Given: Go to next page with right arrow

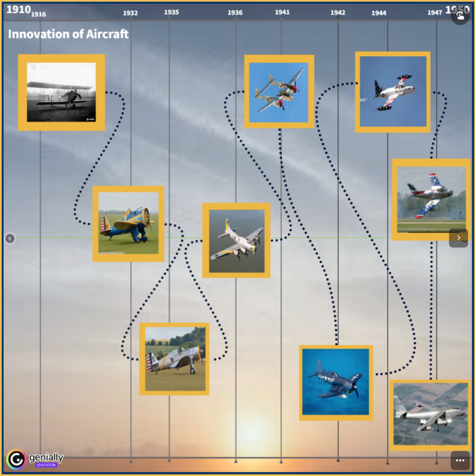Looking at the screenshot, I should click(x=458, y=238).
